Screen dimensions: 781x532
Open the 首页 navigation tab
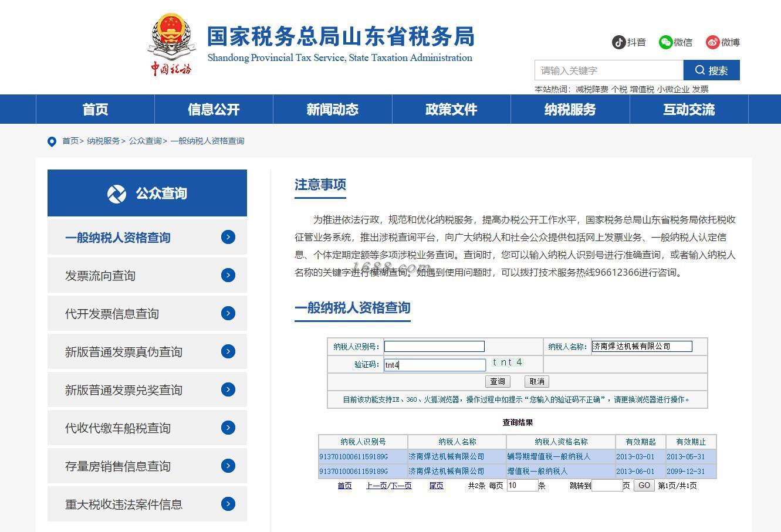95,110
